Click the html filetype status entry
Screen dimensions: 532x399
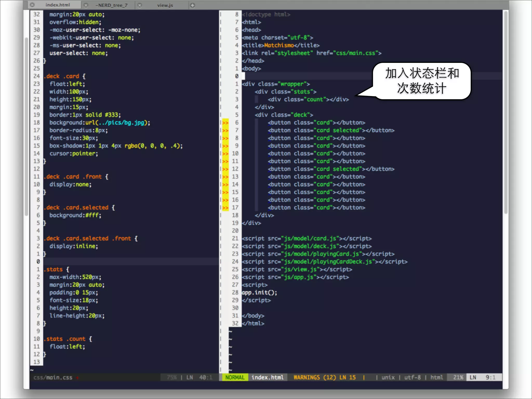click(x=436, y=377)
